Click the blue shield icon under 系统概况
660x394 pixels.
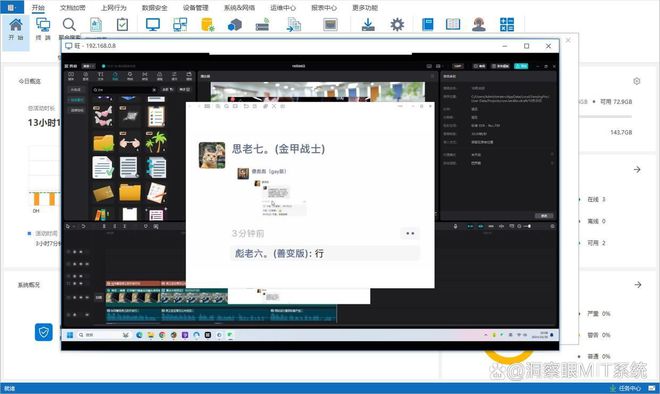point(44,332)
